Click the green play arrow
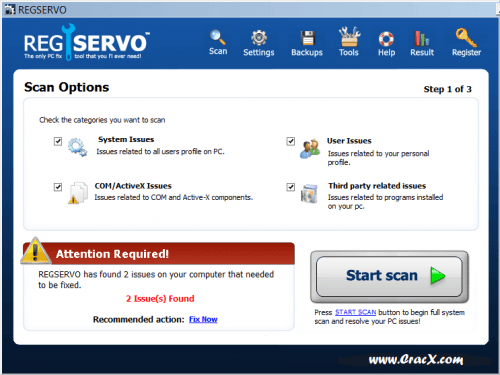Image resolution: width=500 pixels, height=375 pixels. 438,276
